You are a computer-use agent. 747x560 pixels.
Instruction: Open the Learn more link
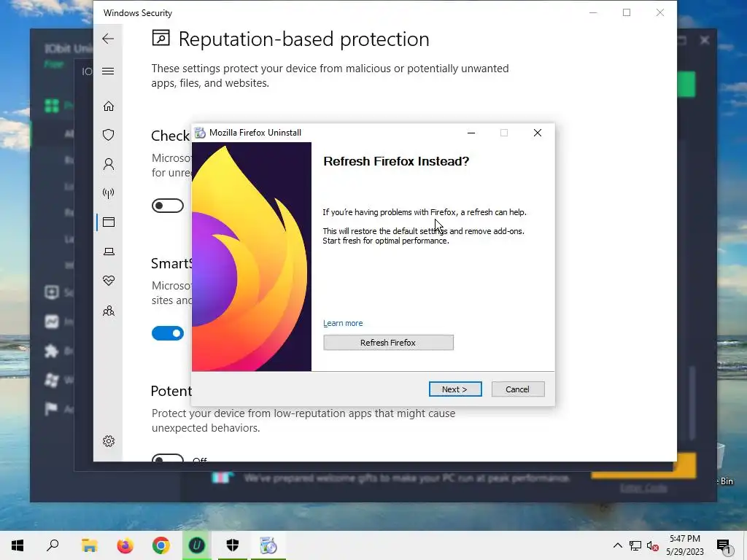coord(343,323)
